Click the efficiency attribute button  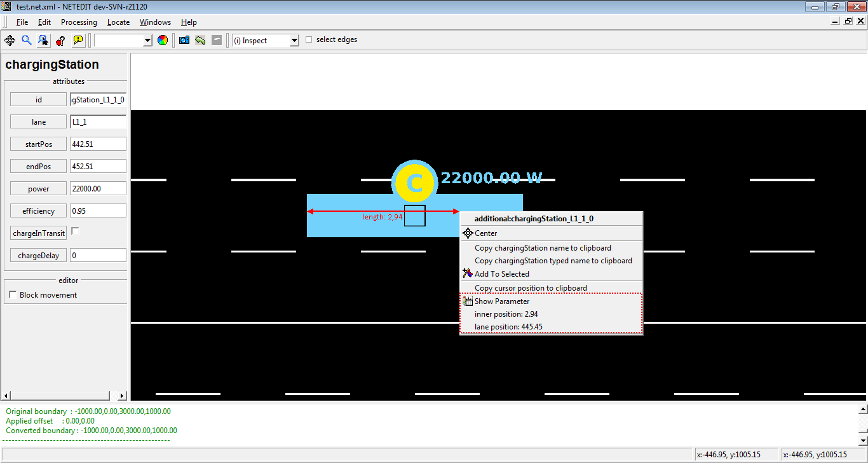pyautogui.click(x=38, y=211)
